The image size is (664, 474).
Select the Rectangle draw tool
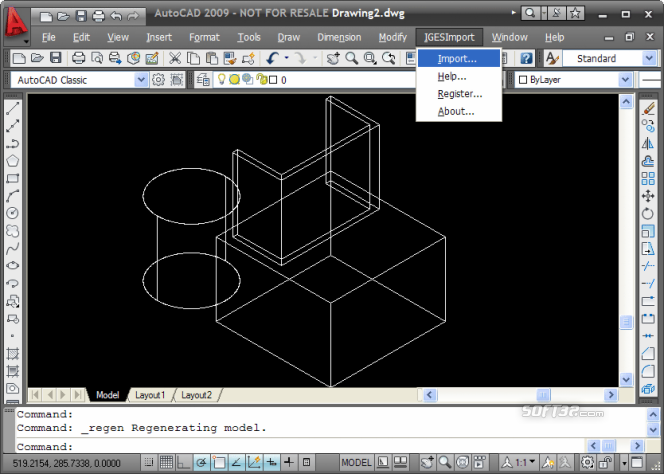pos(12,178)
